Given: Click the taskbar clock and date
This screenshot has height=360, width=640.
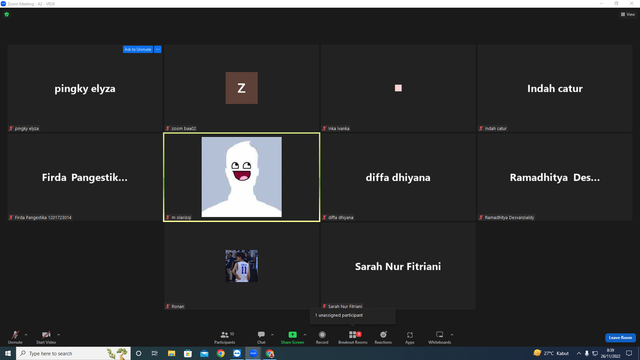Looking at the screenshot, I should pyautogui.click(x=610, y=353).
